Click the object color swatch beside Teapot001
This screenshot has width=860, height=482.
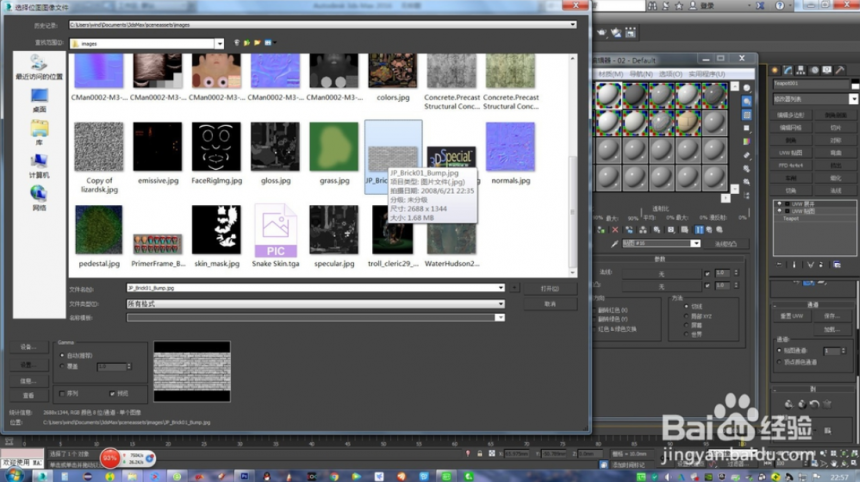[856, 84]
